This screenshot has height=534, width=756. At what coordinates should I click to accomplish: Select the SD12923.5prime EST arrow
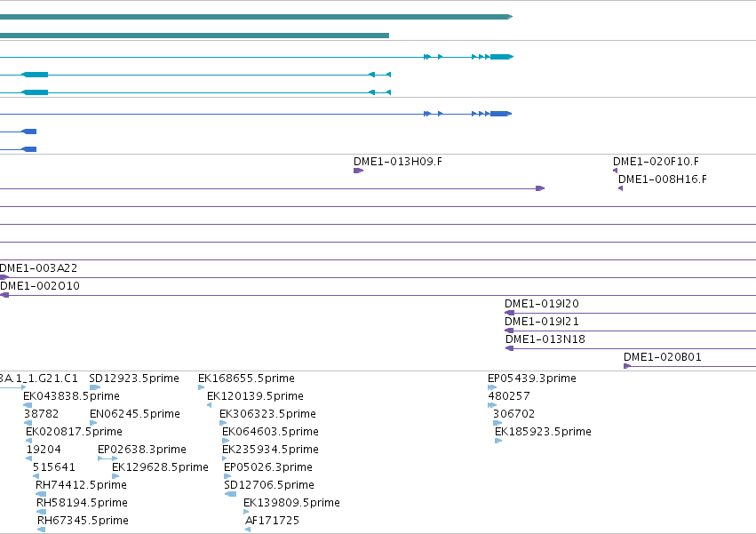(x=95, y=387)
